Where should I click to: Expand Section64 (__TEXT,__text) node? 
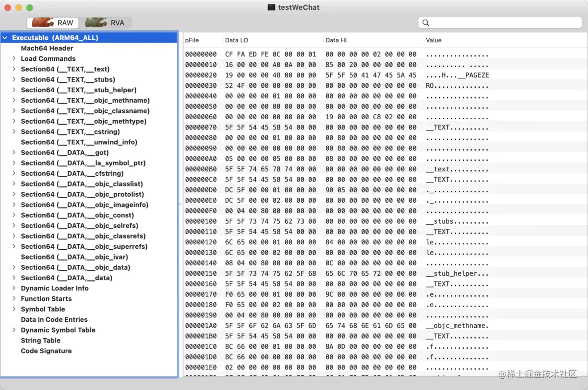pyautogui.click(x=14, y=69)
